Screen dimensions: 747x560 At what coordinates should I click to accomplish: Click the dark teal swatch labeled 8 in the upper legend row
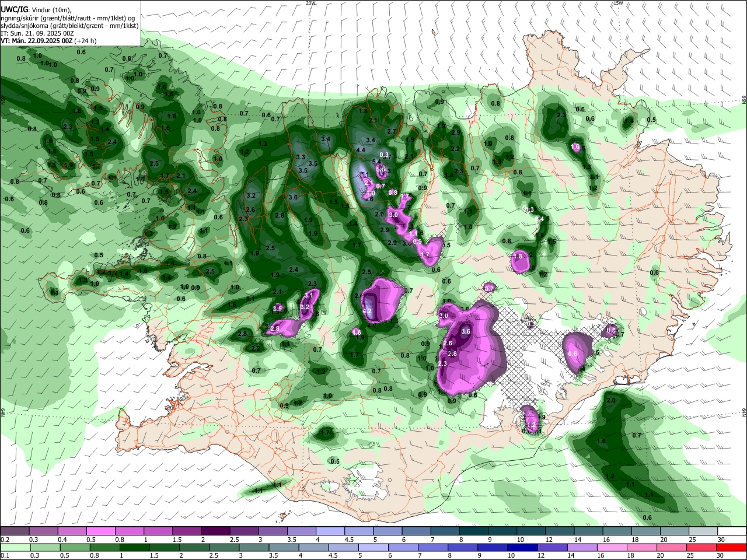pos(474,531)
